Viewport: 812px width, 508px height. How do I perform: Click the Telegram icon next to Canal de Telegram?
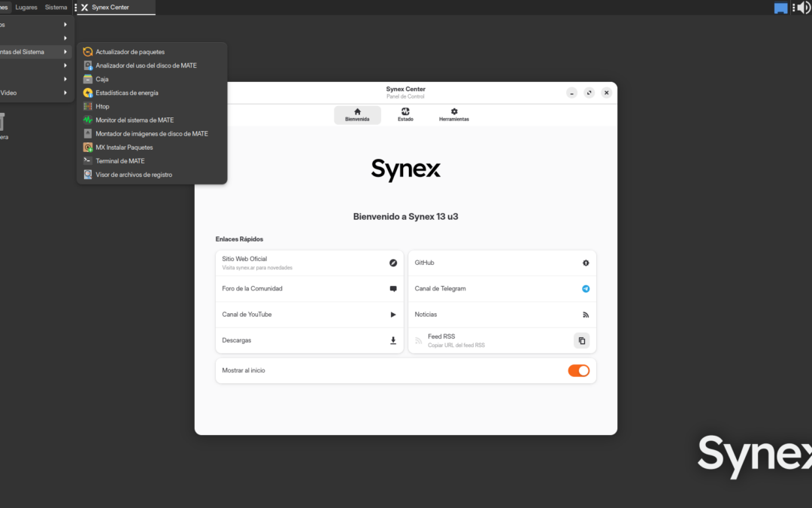[584, 288]
